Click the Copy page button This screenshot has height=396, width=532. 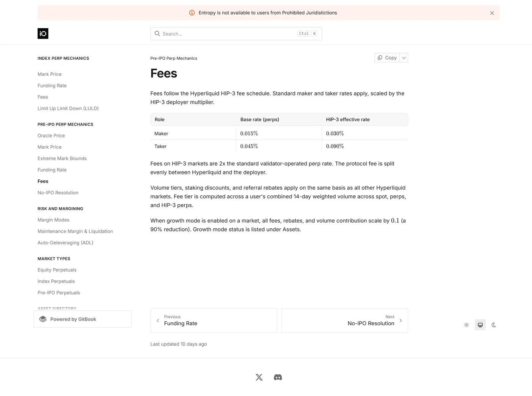coord(387,58)
